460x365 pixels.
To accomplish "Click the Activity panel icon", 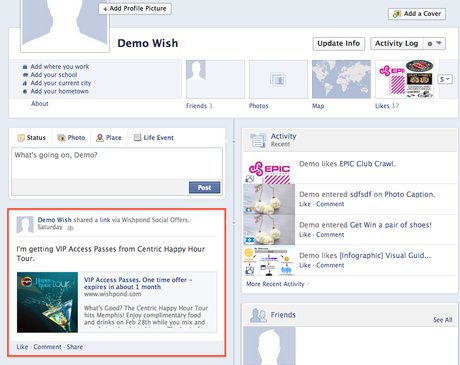I will (x=258, y=140).
